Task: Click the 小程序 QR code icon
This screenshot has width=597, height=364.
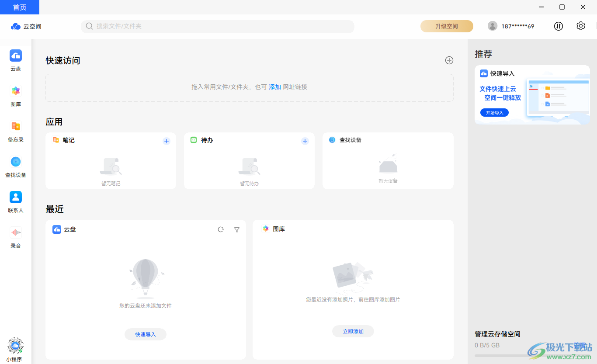Action: tap(15, 346)
